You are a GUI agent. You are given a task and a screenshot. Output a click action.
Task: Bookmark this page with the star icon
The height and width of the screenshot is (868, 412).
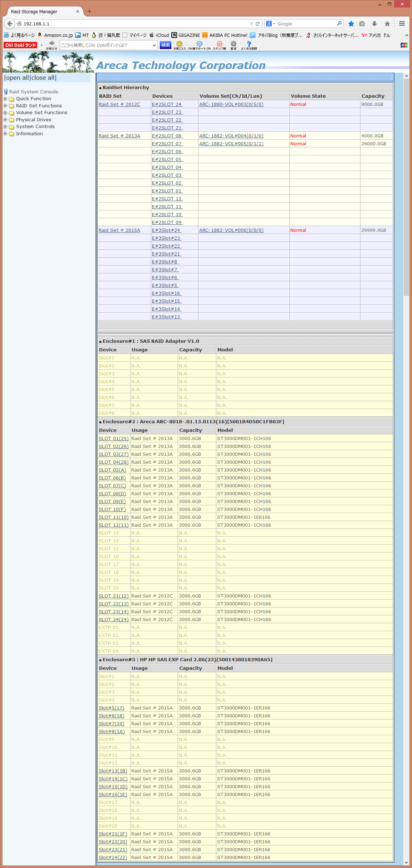coord(351,24)
